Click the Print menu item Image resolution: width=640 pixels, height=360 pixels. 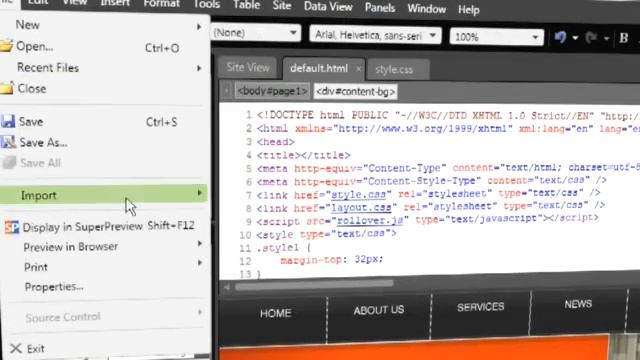tap(36, 267)
